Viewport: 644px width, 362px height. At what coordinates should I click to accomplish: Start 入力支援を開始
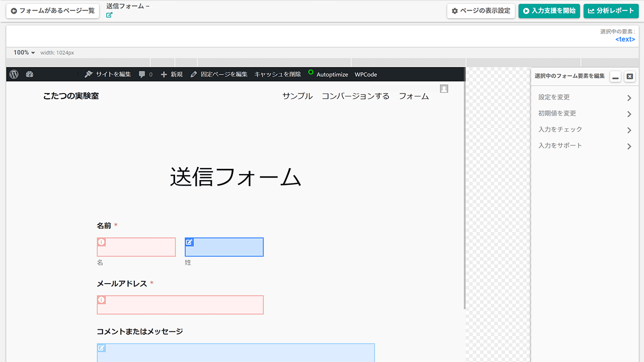(549, 11)
